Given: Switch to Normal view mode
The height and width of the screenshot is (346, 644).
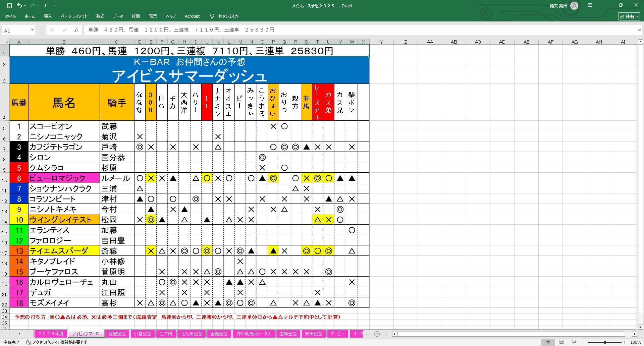Looking at the screenshot, I should pyautogui.click(x=548, y=342).
